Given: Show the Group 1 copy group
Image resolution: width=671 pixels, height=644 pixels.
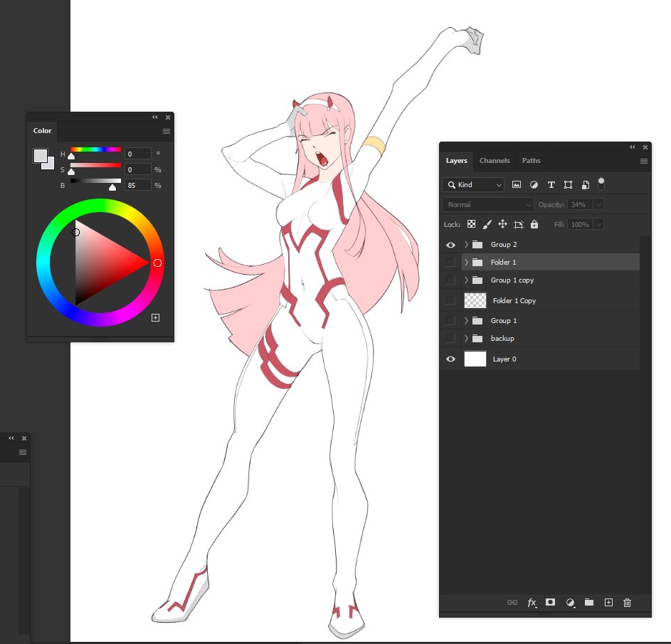Looking at the screenshot, I should coord(450,280).
